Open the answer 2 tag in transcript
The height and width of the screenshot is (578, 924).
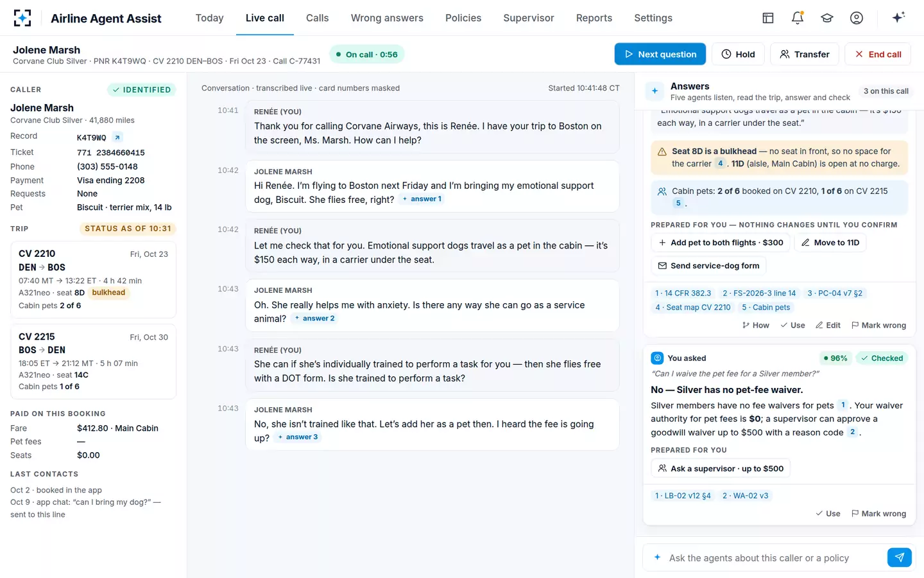pos(314,319)
